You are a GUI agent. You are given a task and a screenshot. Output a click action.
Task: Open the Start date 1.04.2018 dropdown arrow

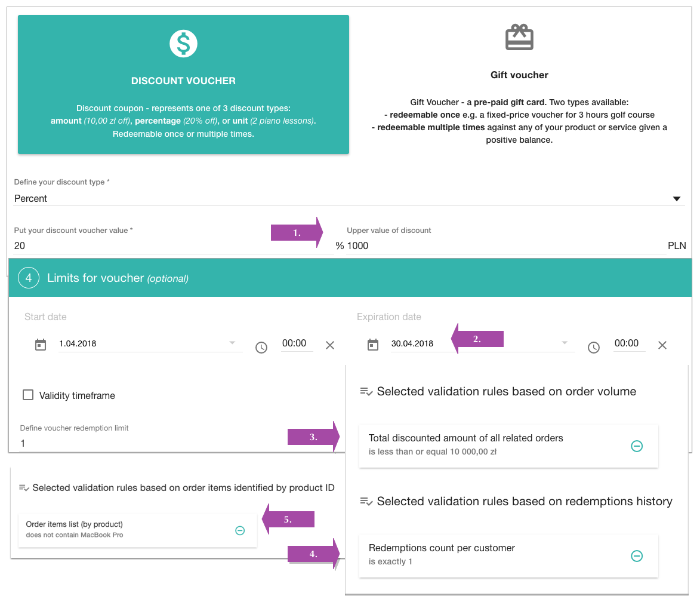(x=232, y=343)
